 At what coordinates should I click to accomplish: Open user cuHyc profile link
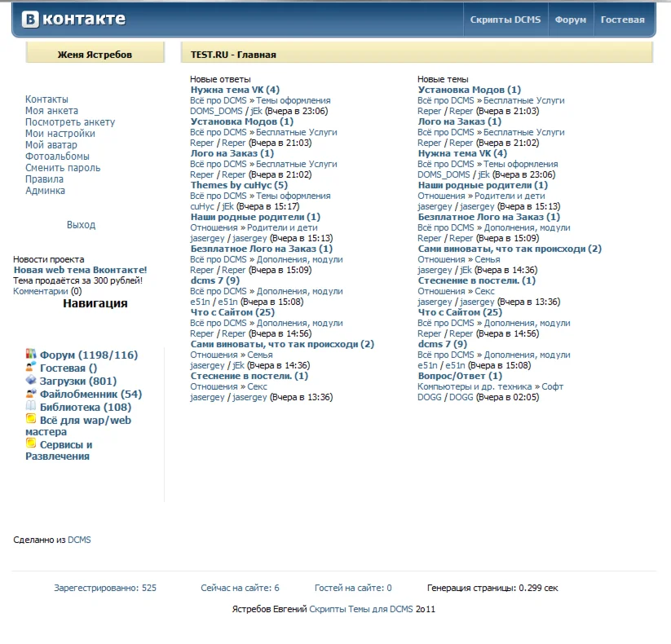click(x=202, y=207)
